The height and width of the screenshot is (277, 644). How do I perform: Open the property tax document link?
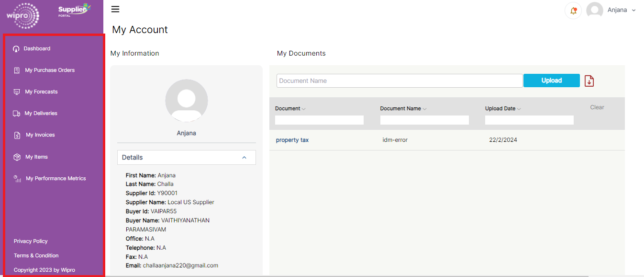point(292,140)
